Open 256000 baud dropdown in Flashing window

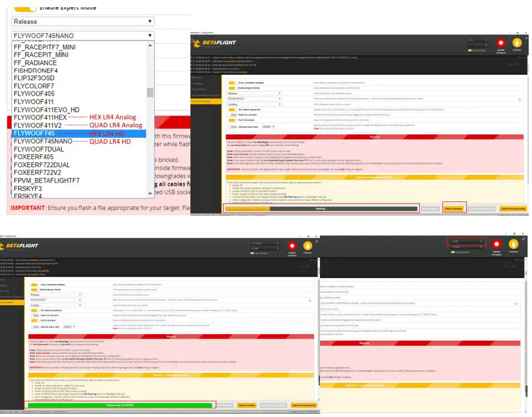click(268, 127)
